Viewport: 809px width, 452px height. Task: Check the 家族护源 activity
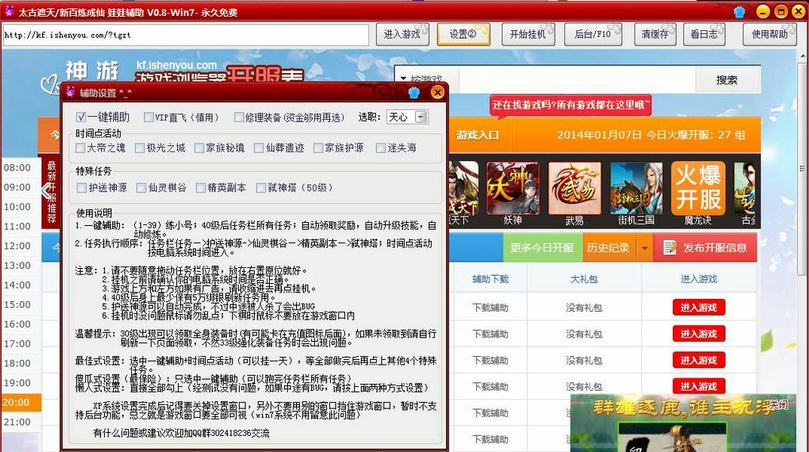[x=318, y=148]
